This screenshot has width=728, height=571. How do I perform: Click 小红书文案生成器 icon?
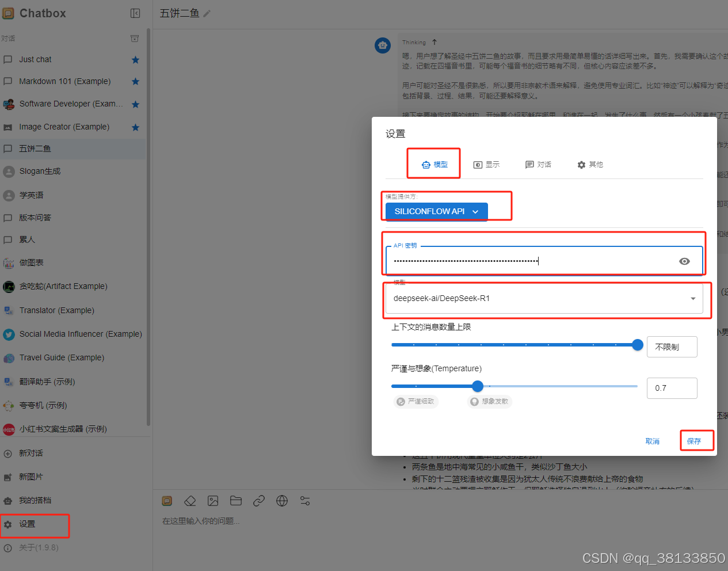[x=9, y=429]
